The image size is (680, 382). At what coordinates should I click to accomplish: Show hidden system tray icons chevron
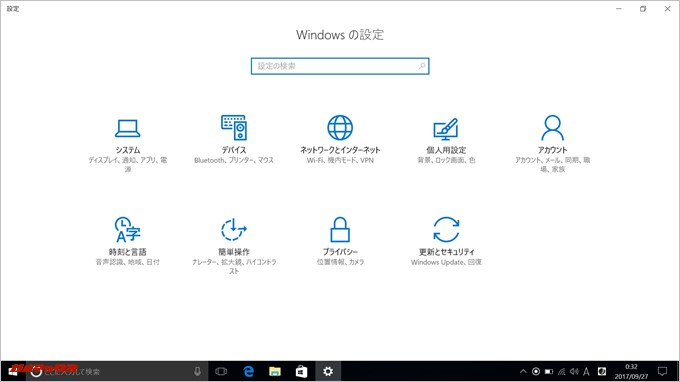pyautogui.click(x=523, y=371)
